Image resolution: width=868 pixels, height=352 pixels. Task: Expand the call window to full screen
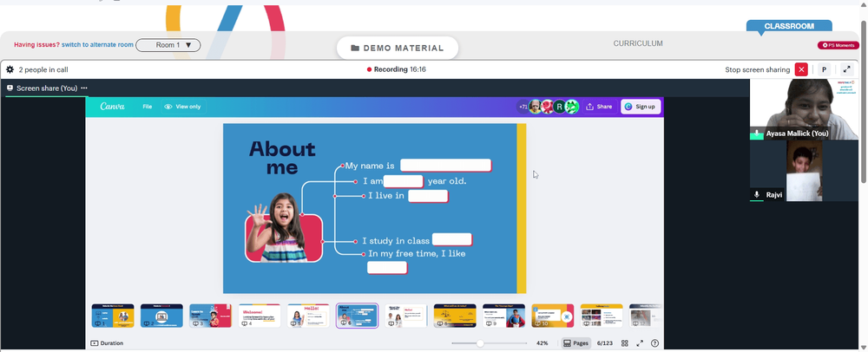(846, 69)
